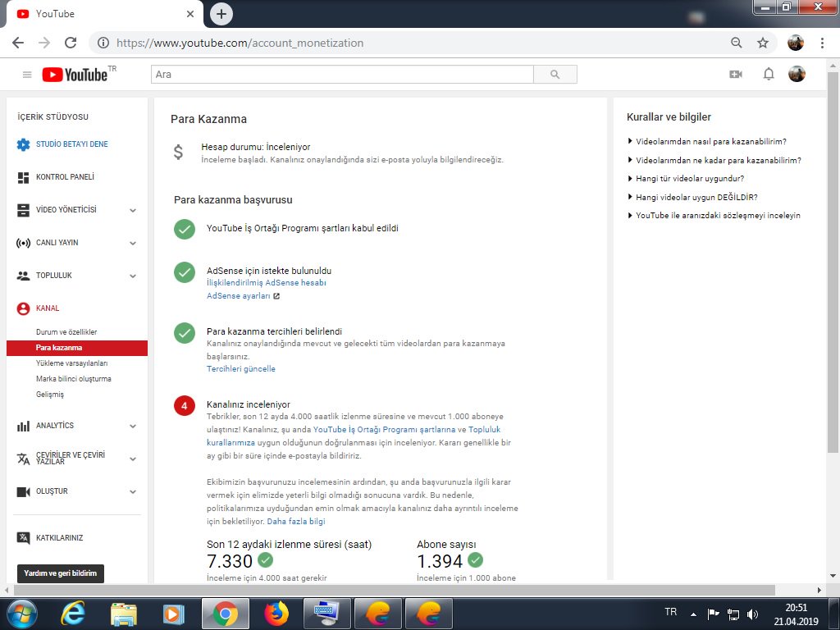Click Tercihleri güncelle link
The image size is (840, 630).
pos(241,368)
